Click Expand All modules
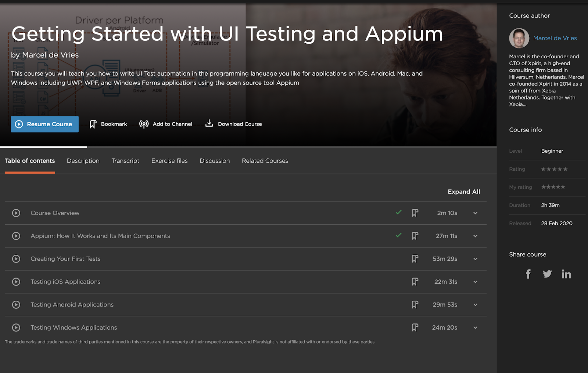The image size is (588, 373). click(x=463, y=192)
